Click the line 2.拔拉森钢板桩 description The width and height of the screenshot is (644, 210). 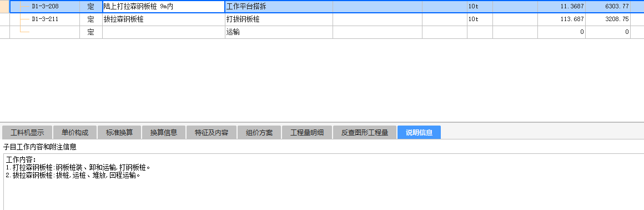tap(73, 176)
